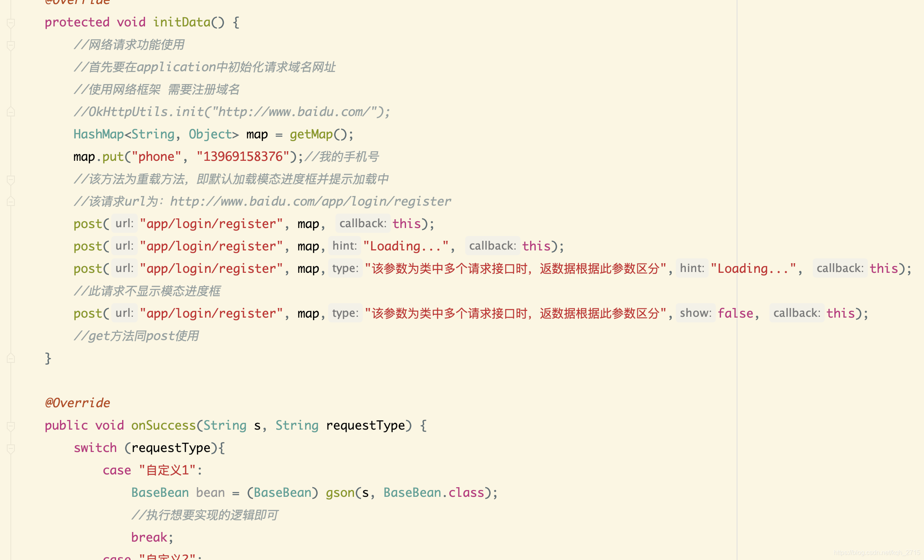Click hint: label in second post call

(x=344, y=246)
